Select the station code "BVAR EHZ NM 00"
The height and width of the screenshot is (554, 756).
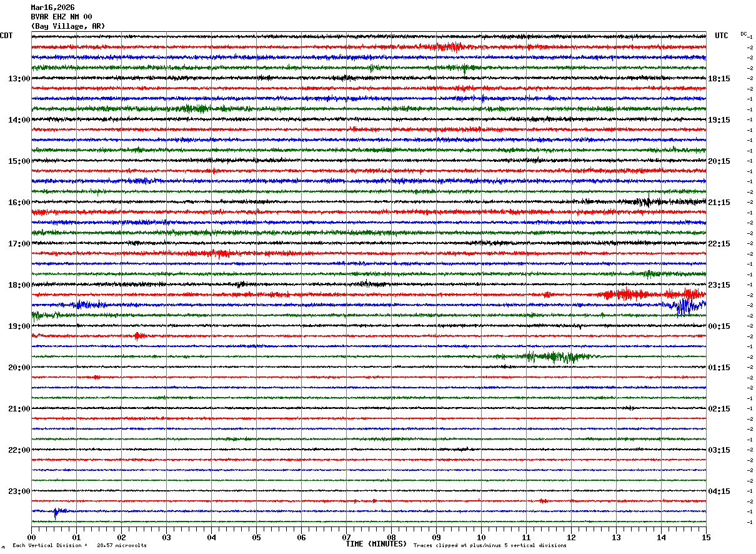point(61,17)
